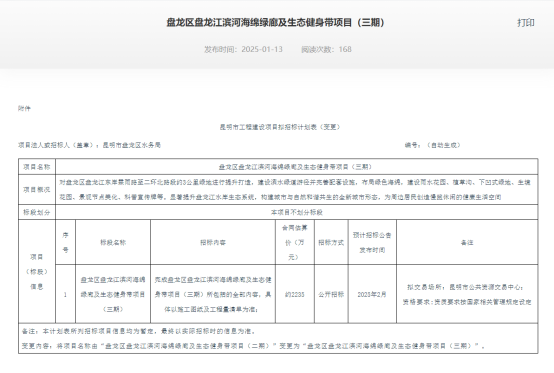The height and width of the screenshot is (373, 554).
Task: Click the 合同估算价（万元） column header
Action: point(295,242)
